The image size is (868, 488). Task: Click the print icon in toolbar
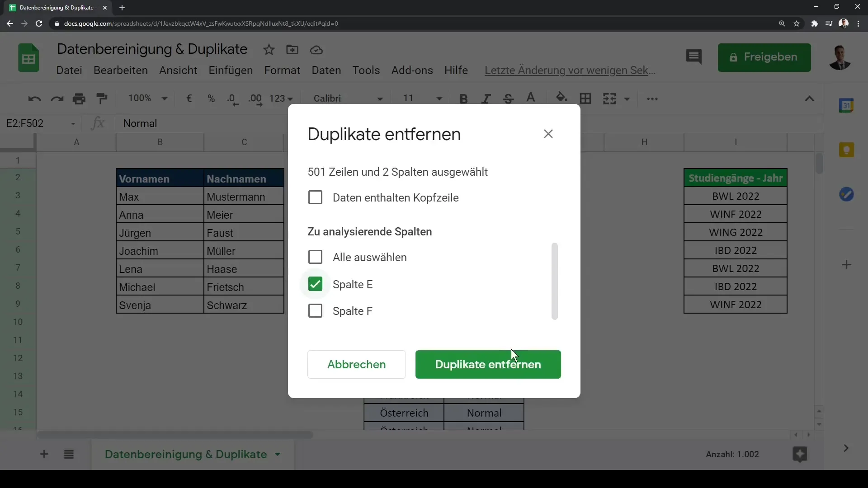79,99
